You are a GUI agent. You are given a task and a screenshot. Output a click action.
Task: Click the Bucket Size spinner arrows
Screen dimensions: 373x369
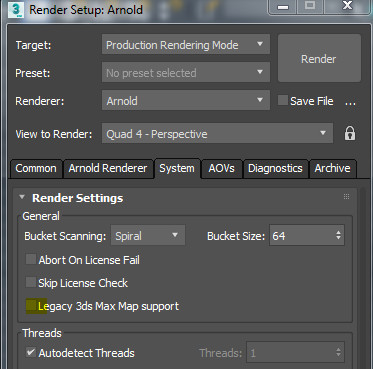(x=338, y=236)
